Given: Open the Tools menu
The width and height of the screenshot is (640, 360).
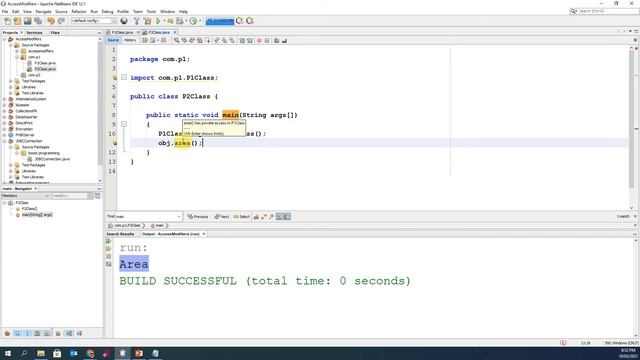Looking at the screenshot, I should click(151, 11).
